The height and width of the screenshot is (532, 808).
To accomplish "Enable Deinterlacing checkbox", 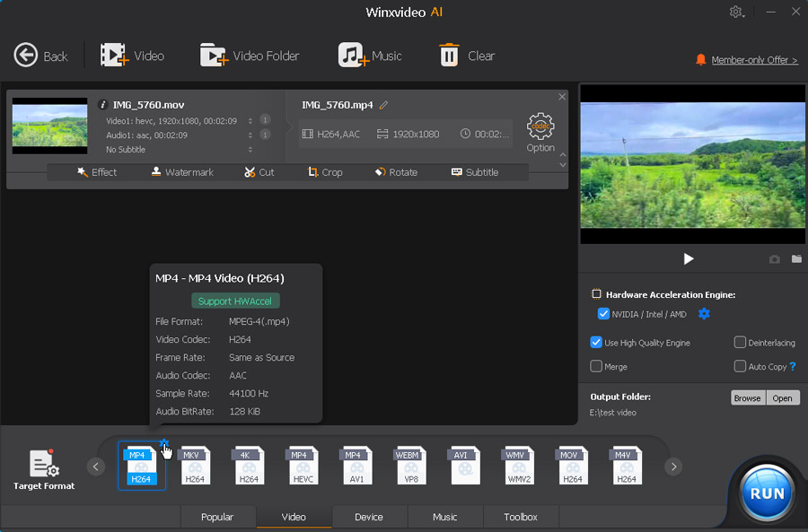I will click(740, 343).
